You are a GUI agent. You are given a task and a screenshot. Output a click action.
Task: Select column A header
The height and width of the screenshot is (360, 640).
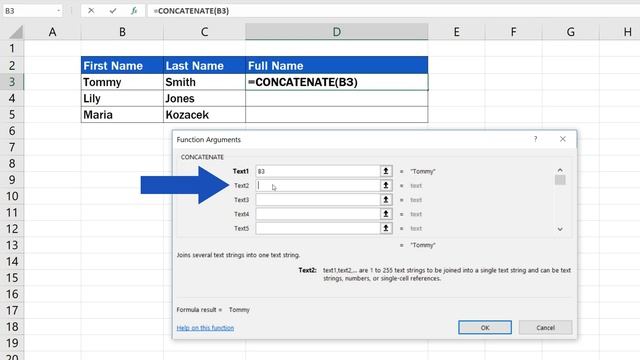pos(52,32)
